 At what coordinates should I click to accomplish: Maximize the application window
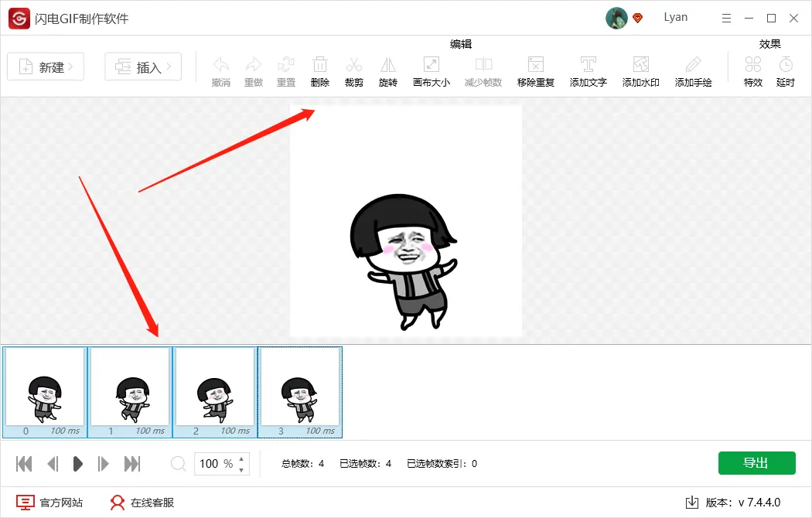771,19
